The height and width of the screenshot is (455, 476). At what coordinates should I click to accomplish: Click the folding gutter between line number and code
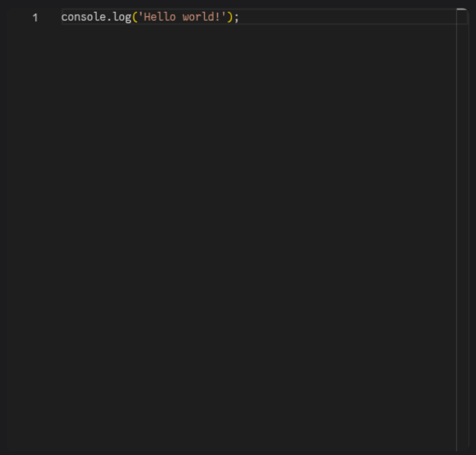click(x=52, y=18)
